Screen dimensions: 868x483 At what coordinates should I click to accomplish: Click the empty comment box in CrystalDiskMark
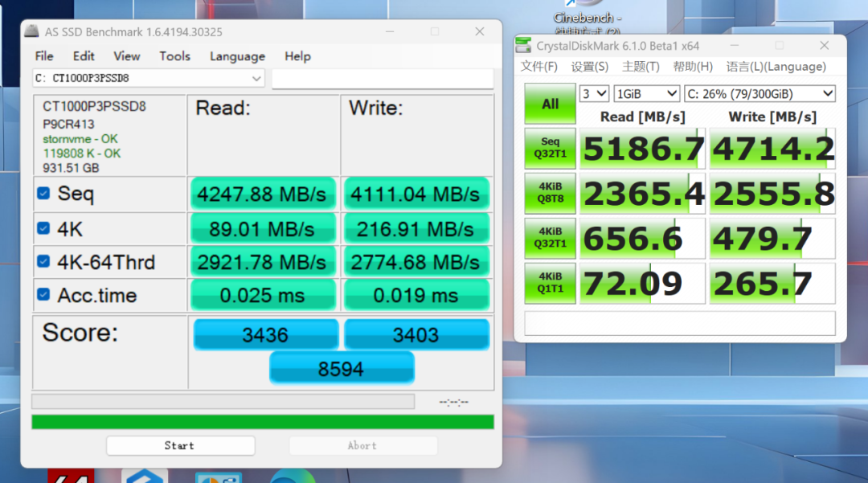(680, 323)
